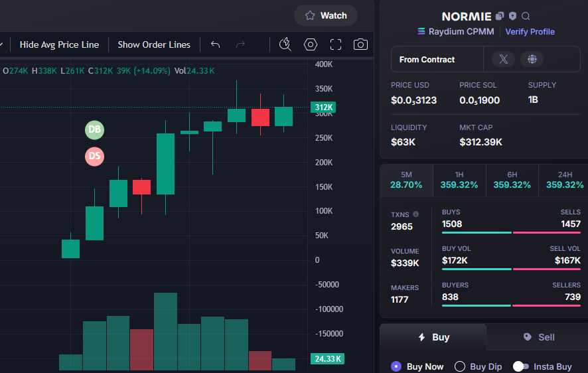Click the buy vol versus sell vol bar
588x373 pixels.
[511, 269]
